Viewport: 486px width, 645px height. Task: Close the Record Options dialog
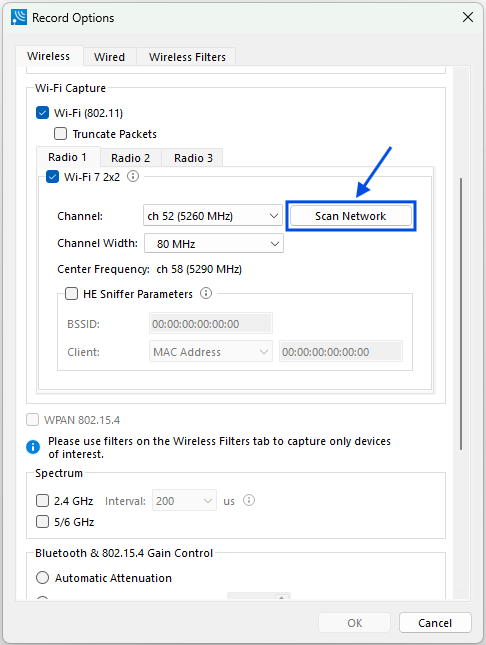tap(468, 17)
